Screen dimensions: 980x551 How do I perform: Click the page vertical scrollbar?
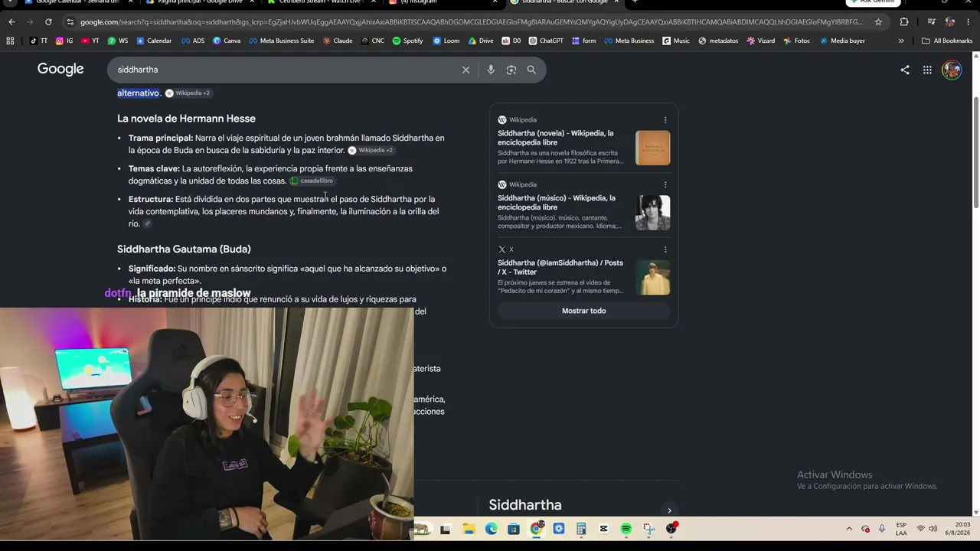(x=975, y=152)
